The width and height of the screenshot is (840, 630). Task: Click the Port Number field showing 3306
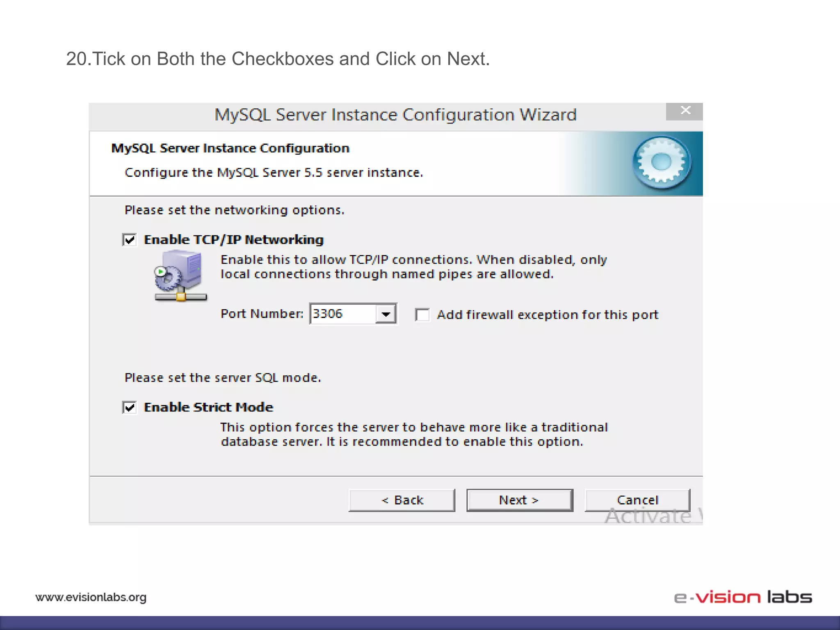(343, 314)
